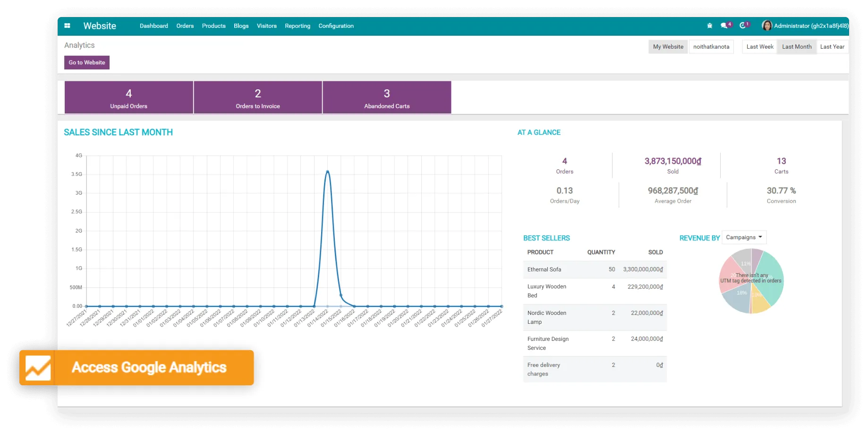Switch to the My Website toggle
This screenshot has height=434, width=868.
coord(668,47)
